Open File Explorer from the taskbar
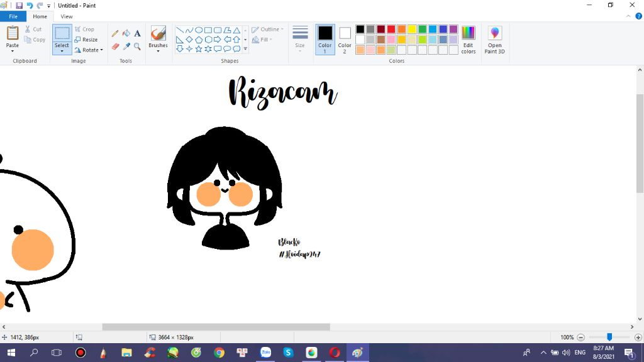 126,353
